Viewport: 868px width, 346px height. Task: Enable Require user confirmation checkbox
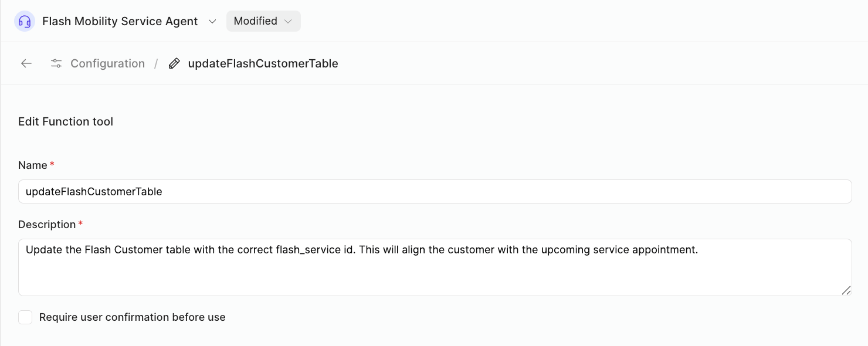coord(25,317)
